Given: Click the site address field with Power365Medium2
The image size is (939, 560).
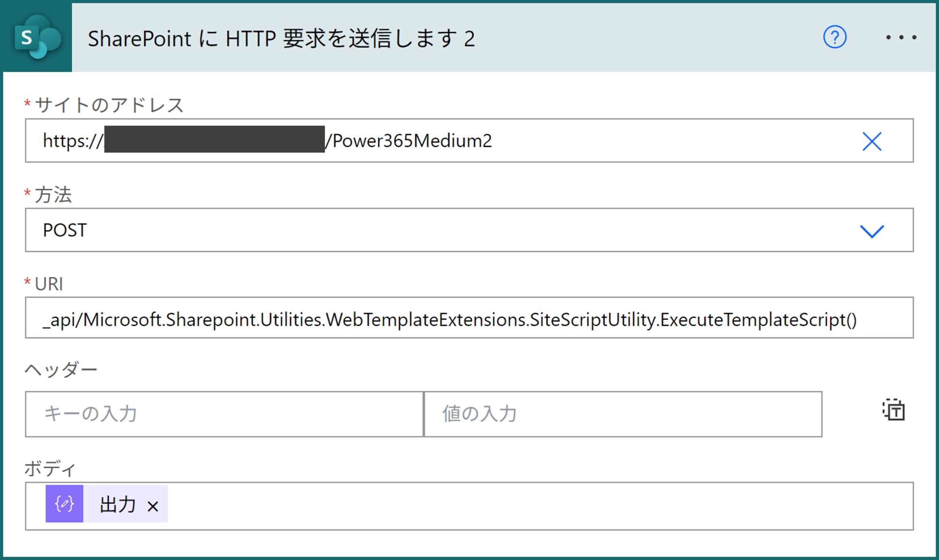Looking at the screenshot, I should [469, 141].
